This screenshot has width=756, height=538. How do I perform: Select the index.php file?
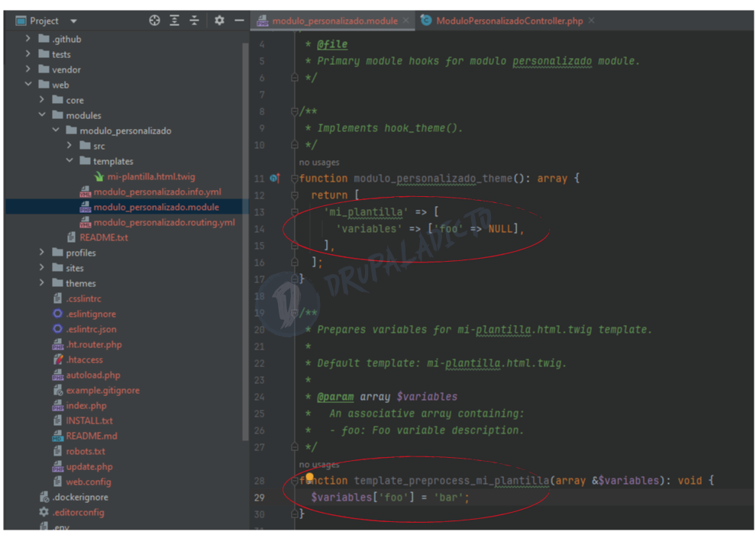click(86, 405)
